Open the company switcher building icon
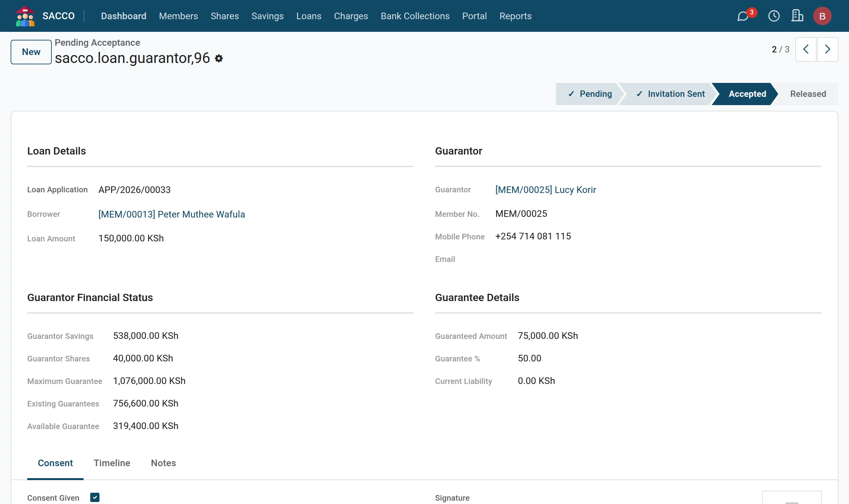849x504 pixels. (797, 16)
